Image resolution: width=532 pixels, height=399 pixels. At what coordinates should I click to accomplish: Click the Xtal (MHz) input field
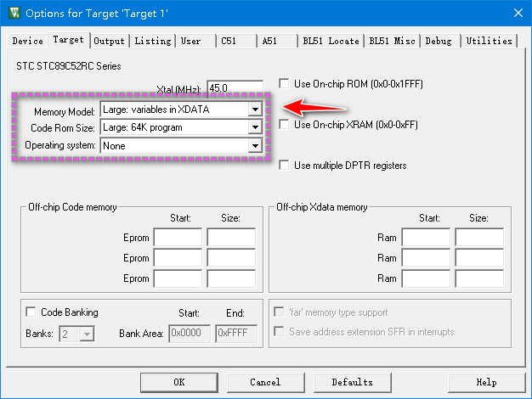click(235, 88)
